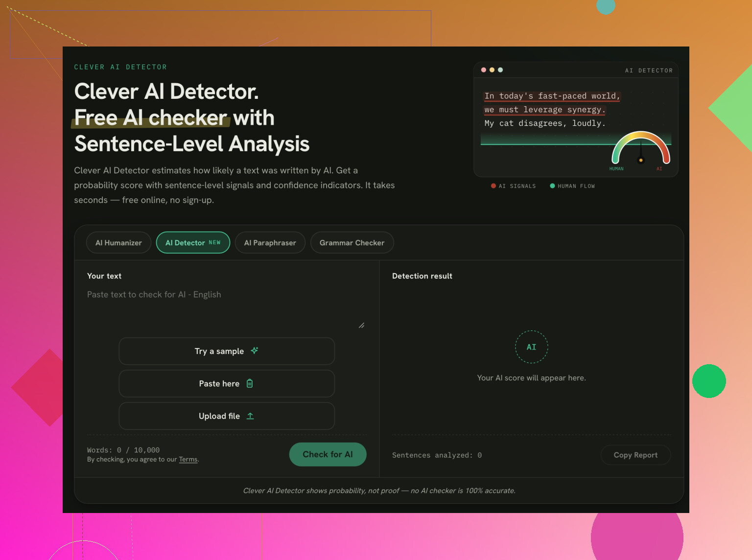Select the AI Detector tab
The height and width of the screenshot is (560, 752).
click(193, 243)
